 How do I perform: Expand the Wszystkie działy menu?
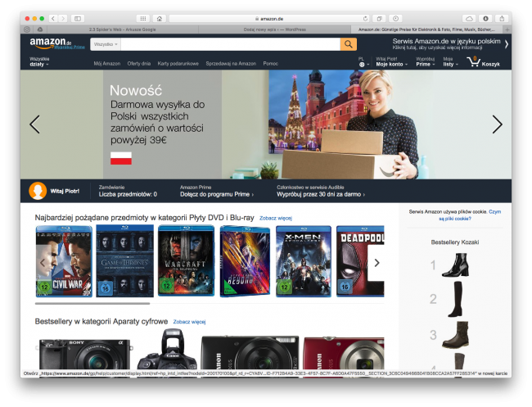click(39, 61)
